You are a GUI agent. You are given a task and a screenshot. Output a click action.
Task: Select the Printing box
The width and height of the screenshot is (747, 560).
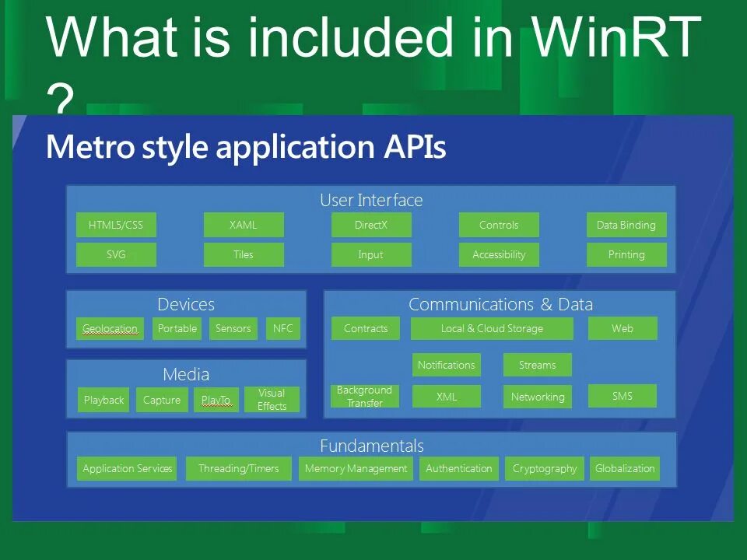pyautogui.click(x=626, y=254)
